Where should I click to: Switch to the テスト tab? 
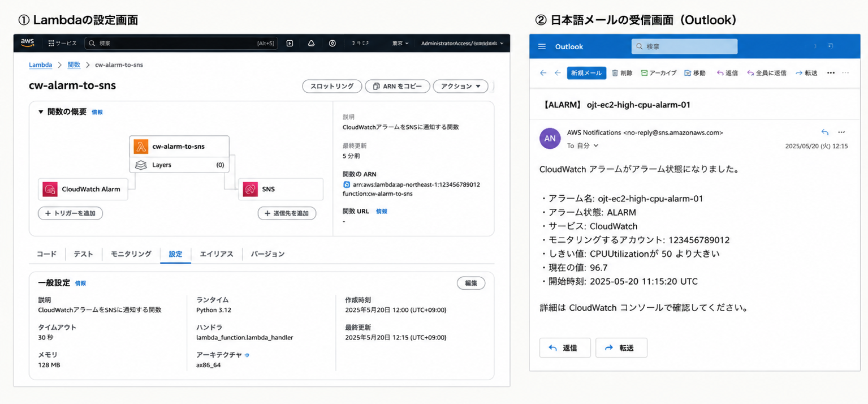(x=84, y=254)
